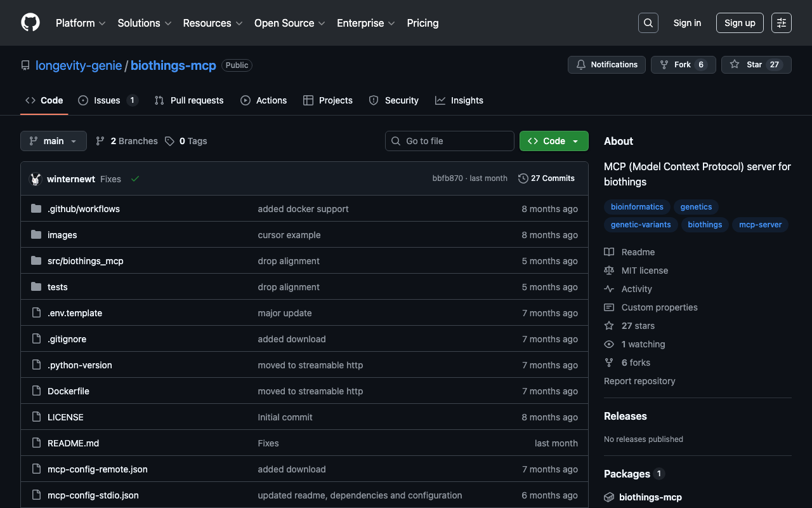812x508 pixels.
Task: Click the green commit status checkmark
Action: [135, 179]
